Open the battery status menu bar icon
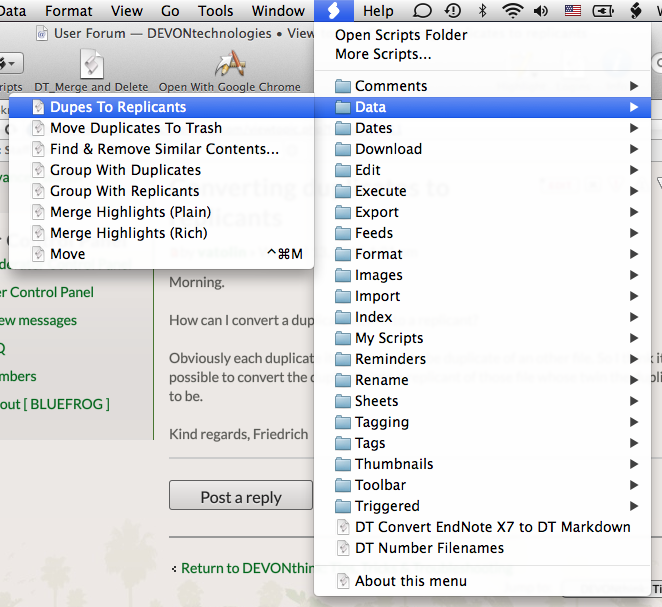This screenshot has height=607, width=662. tap(603, 11)
